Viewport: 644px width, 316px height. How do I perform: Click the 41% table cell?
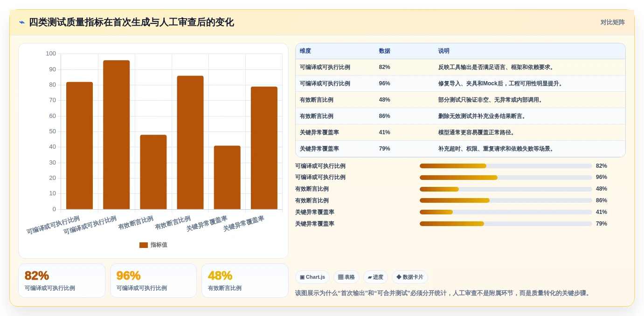click(x=385, y=132)
